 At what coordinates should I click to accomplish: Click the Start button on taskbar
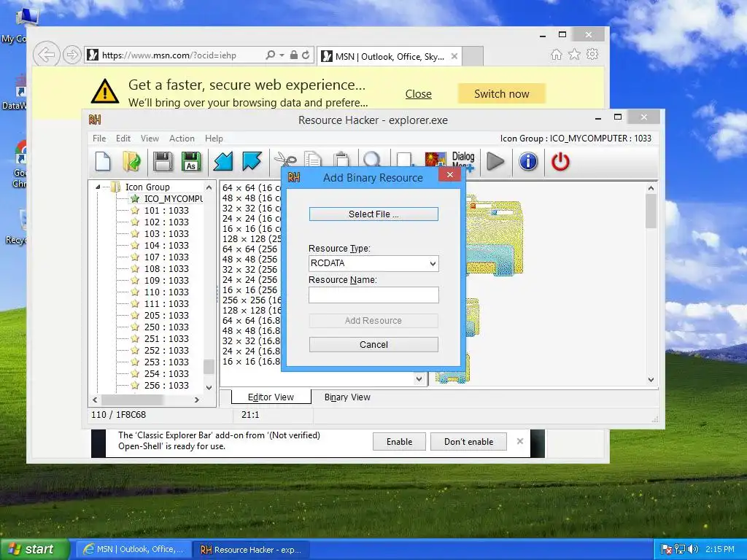[x=34, y=549]
